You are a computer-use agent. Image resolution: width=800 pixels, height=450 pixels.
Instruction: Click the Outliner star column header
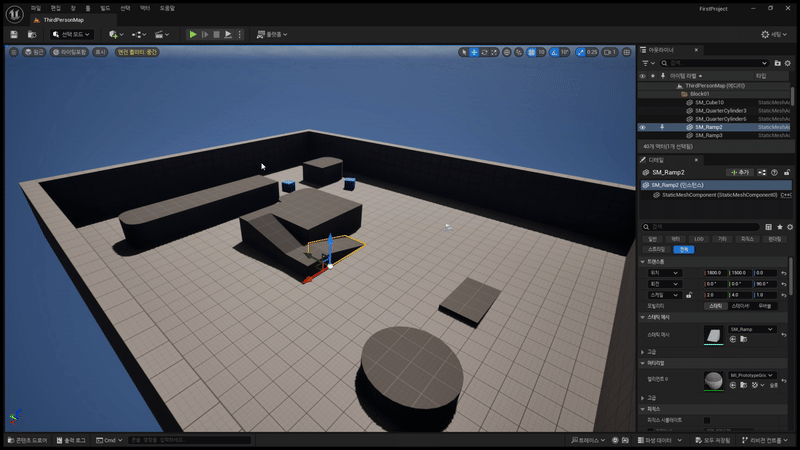pyautogui.click(x=653, y=76)
